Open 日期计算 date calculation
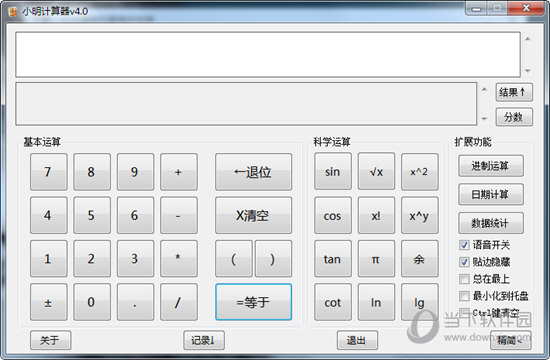 point(491,194)
